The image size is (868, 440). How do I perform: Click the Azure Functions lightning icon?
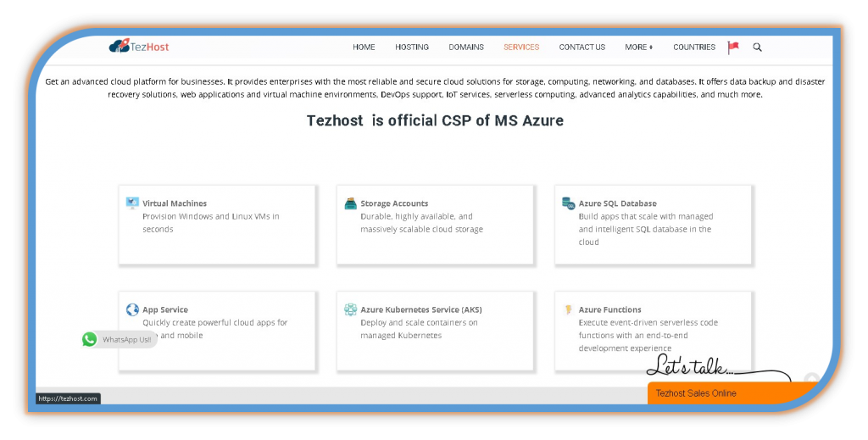tap(569, 309)
